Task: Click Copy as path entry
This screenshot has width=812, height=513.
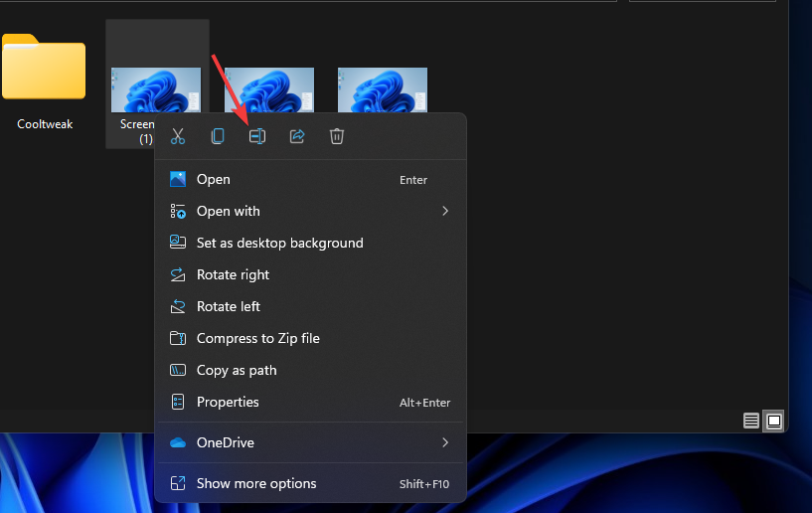Action: 237,370
